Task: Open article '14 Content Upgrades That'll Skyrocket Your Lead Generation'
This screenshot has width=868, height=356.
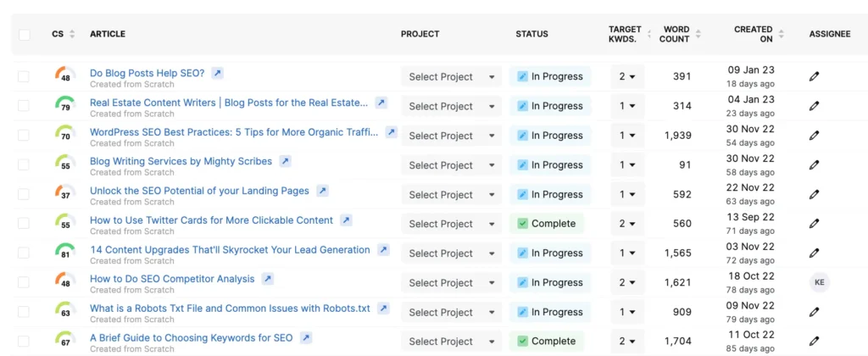Action: coord(230,250)
